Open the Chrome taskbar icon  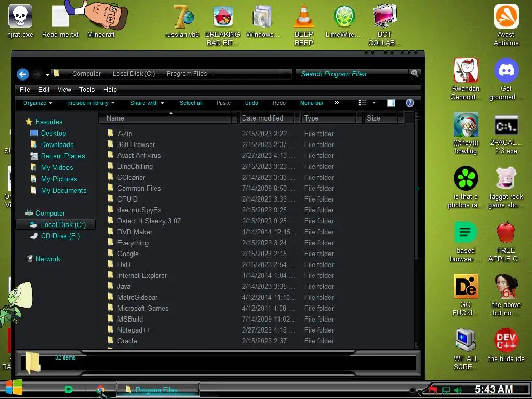[x=100, y=390]
